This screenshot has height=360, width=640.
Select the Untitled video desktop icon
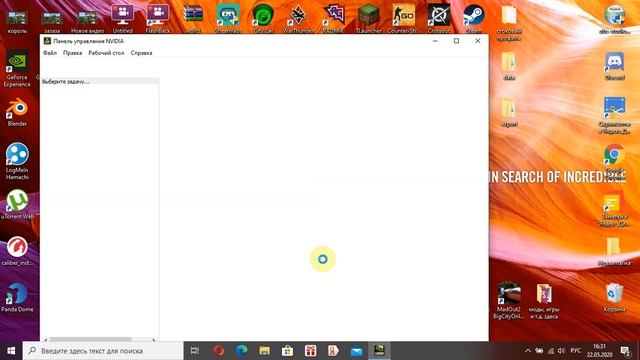[x=122, y=18]
